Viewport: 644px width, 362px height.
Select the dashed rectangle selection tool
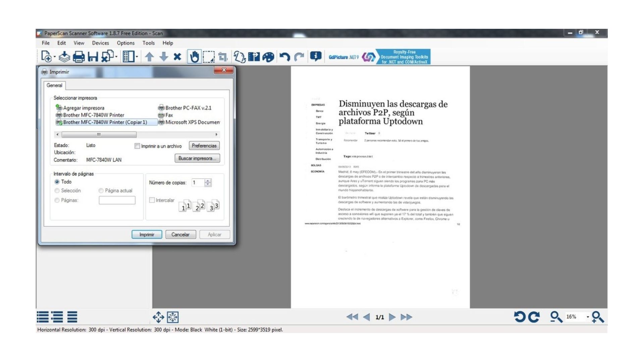(208, 57)
